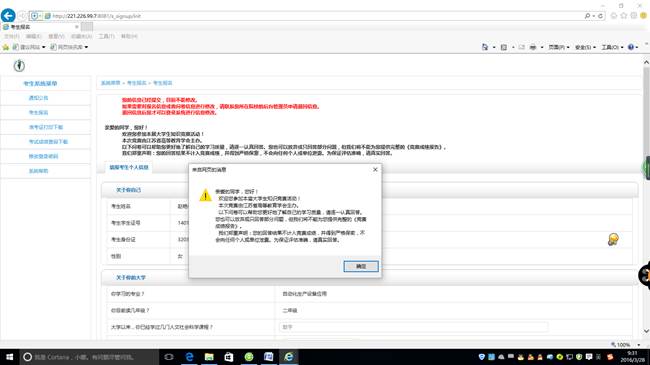Open the 页面(P) command bar dropdown
The width and height of the screenshot is (650, 365).
click(559, 47)
